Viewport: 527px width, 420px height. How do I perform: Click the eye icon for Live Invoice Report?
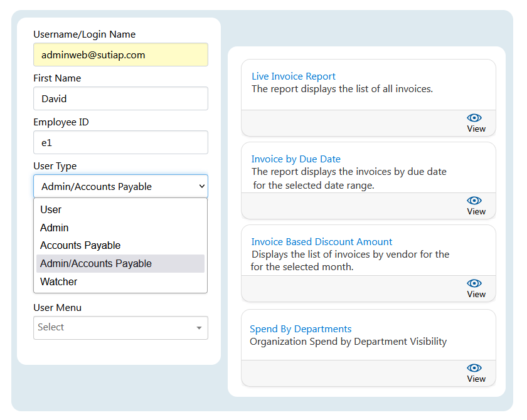click(474, 118)
